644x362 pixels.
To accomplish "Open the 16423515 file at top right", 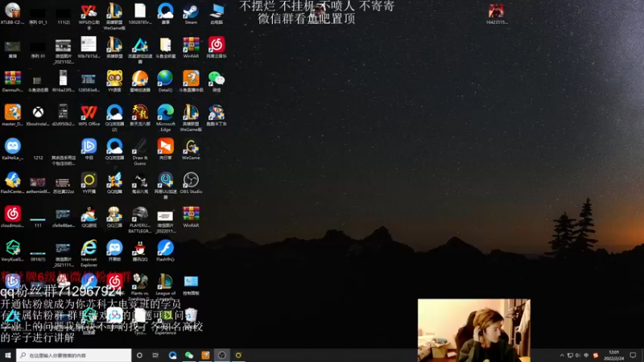I will click(x=496, y=13).
